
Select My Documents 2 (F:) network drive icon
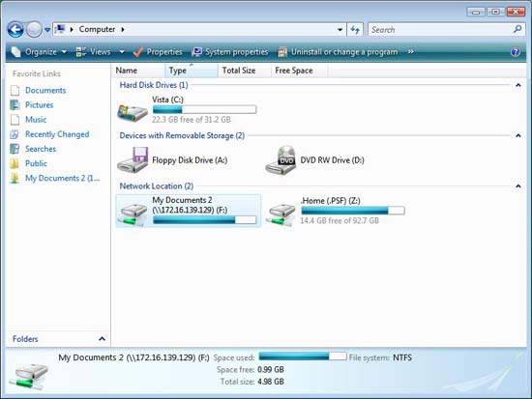133,214
